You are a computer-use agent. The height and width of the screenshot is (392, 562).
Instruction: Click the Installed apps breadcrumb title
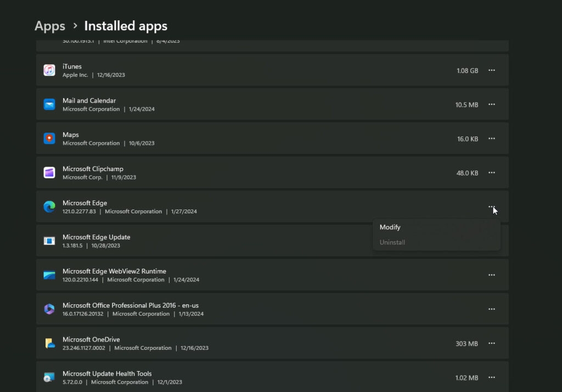(x=126, y=26)
